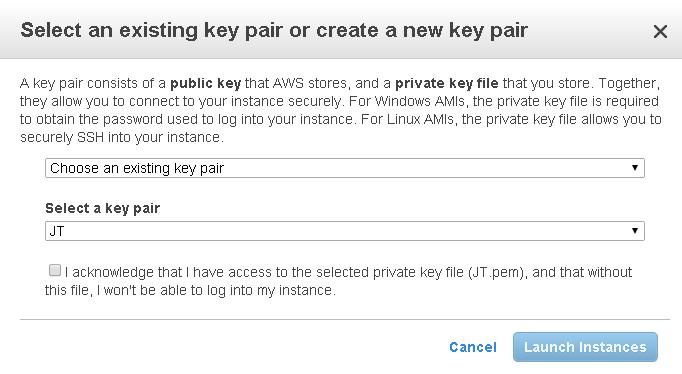Image resolution: width=682 pixels, height=374 pixels.
Task: Click the 'JT' text in the key pair field
Action: pos(57,231)
